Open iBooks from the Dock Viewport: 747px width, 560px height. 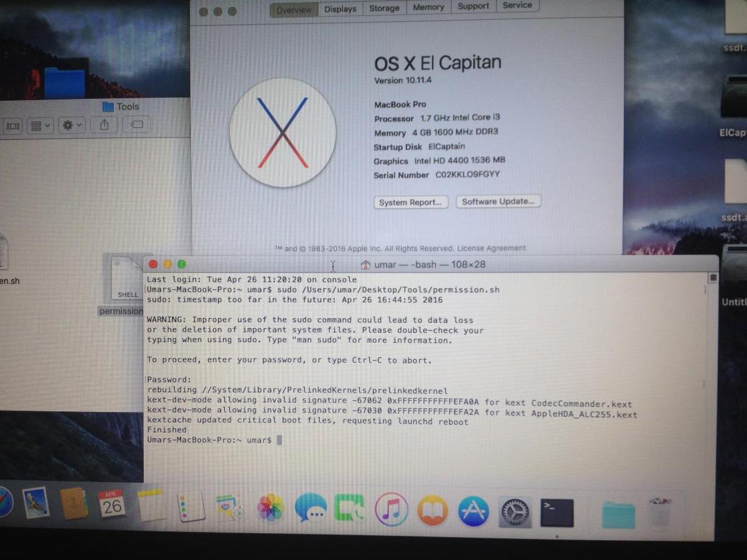433,510
